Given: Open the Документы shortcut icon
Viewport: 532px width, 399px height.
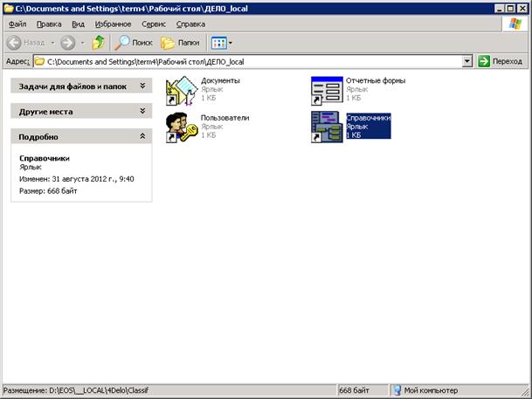Looking at the screenshot, I should click(182, 91).
